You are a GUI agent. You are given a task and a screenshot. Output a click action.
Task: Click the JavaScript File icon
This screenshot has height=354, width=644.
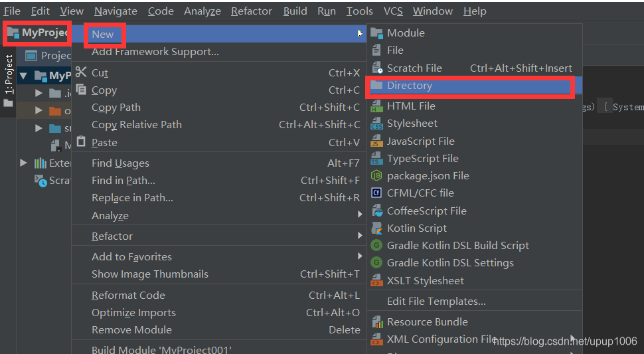point(377,141)
